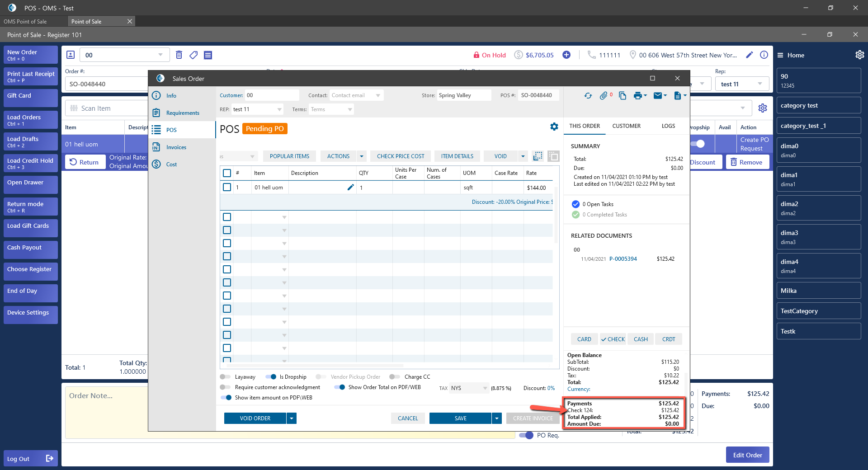Disable the Is Dropship toggle

point(271,377)
